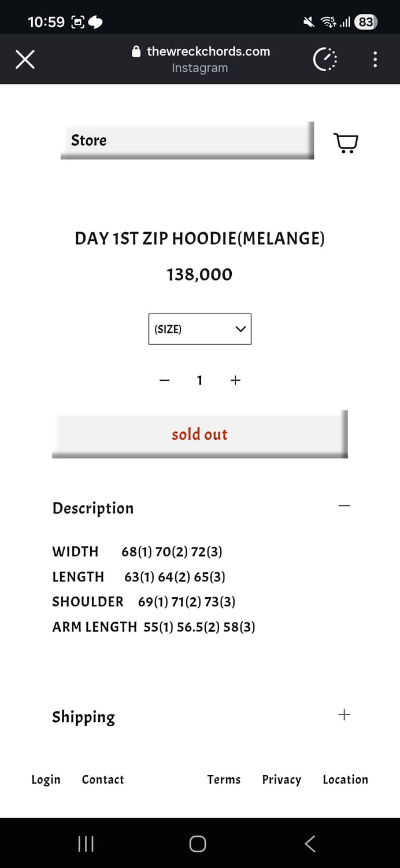Tap the circular timer icon in browser bar
The height and width of the screenshot is (868, 400).
pyautogui.click(x=325, y=59)
